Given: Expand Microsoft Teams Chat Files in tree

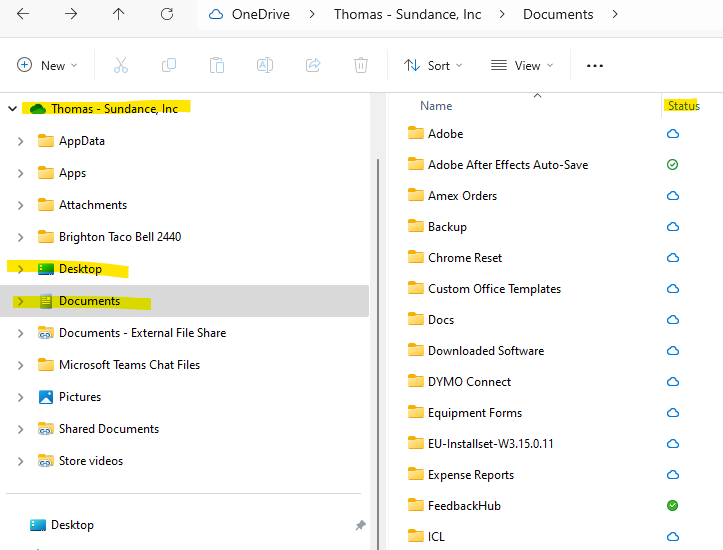Looking at the screenshot, I should click(20, 365).
